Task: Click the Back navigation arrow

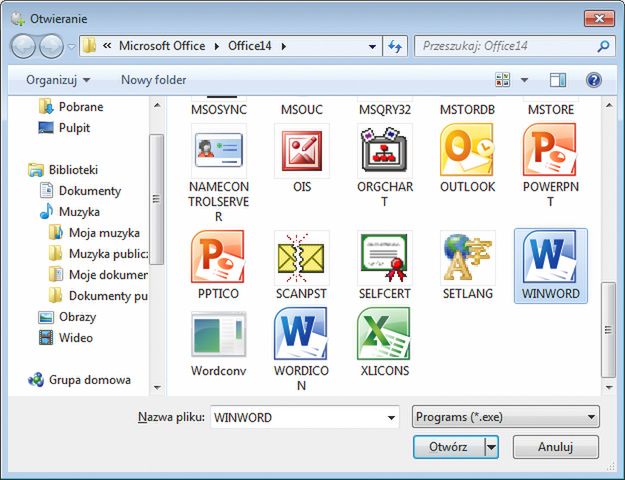Action: tap(23, 46)
